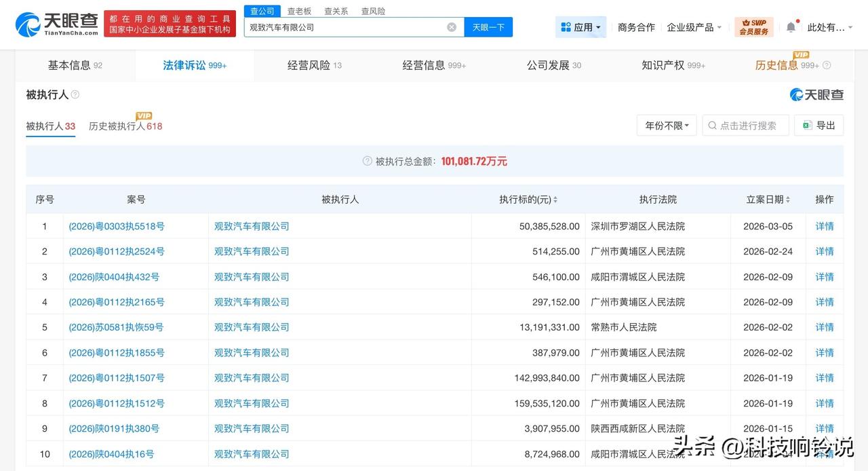Image resolution: width=868 pixels, height=471 pixels.
Task: Click the 观致汽车有限公司 link in row 1
Action: point(251,226)
